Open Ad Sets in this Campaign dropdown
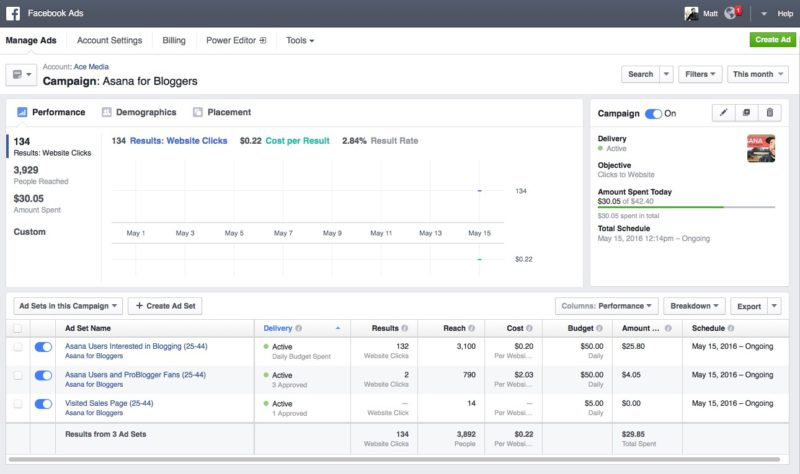800x474 pixels. (x=68, y=306)
